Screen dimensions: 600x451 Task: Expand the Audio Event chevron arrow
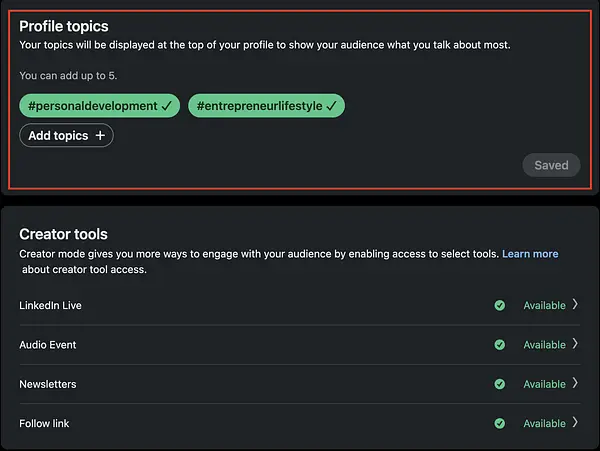(x=575, y=344)
